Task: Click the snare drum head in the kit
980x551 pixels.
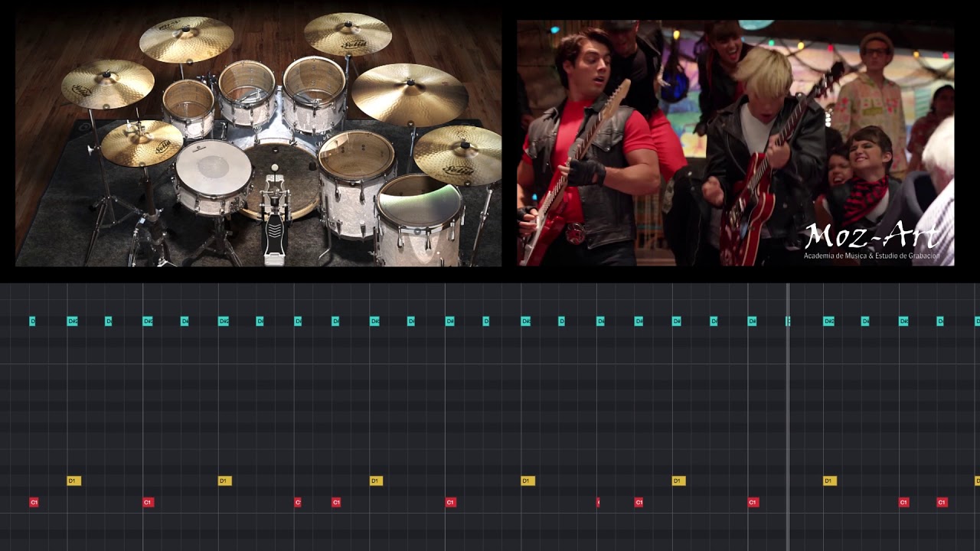Action: 214,166
